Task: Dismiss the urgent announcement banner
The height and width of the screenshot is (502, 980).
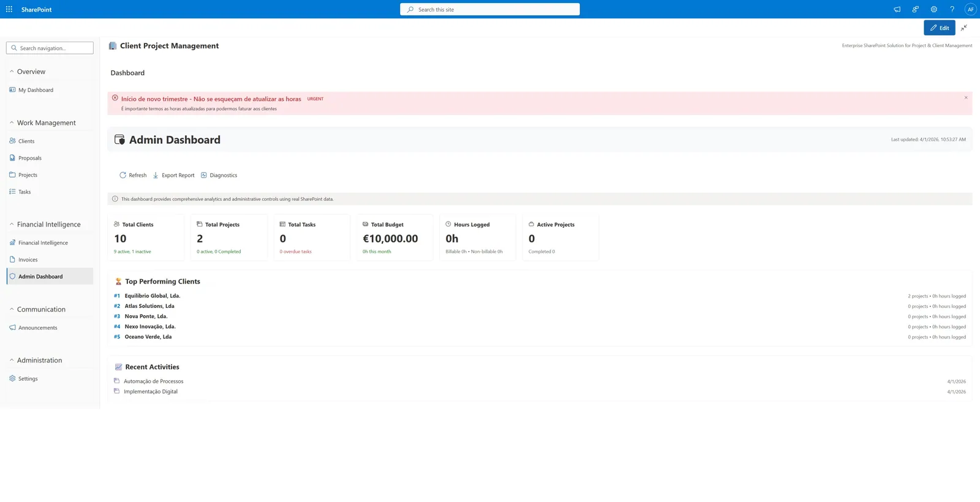Action: click(966, 97)
